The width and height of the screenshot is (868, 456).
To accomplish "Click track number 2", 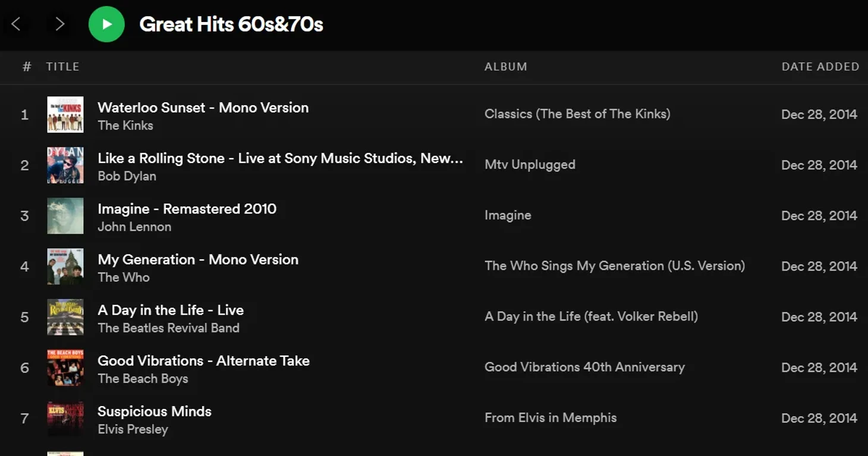I will pyautogui.click(x=24, y=165).
